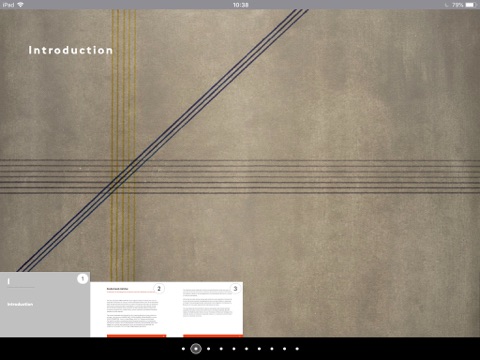Open page 1 Introduction thumbnail
480x360 pixels.
(x=45, y=305)
